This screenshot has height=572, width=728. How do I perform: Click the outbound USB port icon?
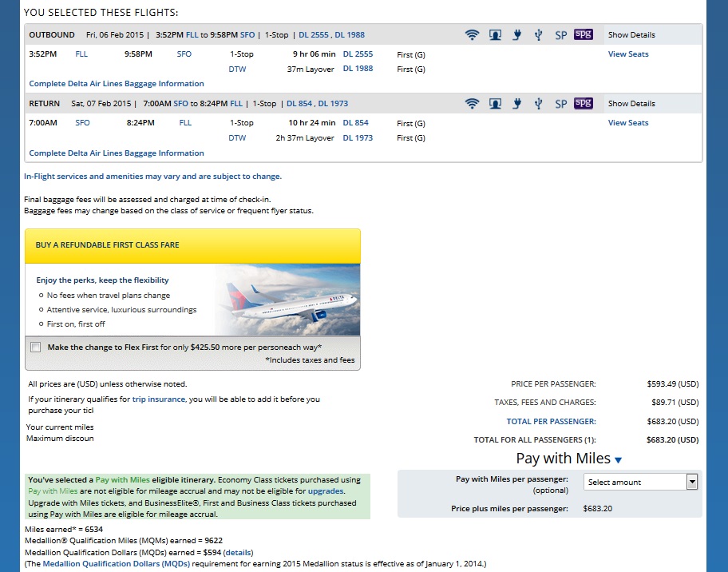click(x=539, y=35)
